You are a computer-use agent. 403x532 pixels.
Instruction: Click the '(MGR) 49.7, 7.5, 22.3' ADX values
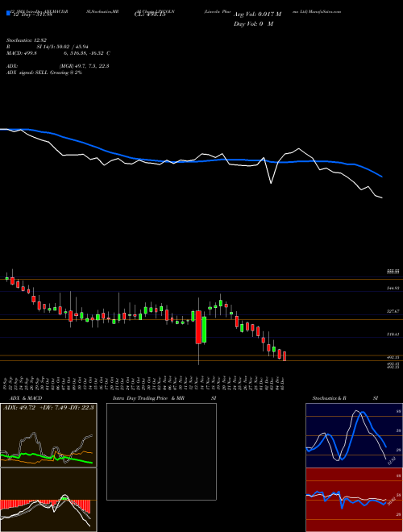pos(84,66)
